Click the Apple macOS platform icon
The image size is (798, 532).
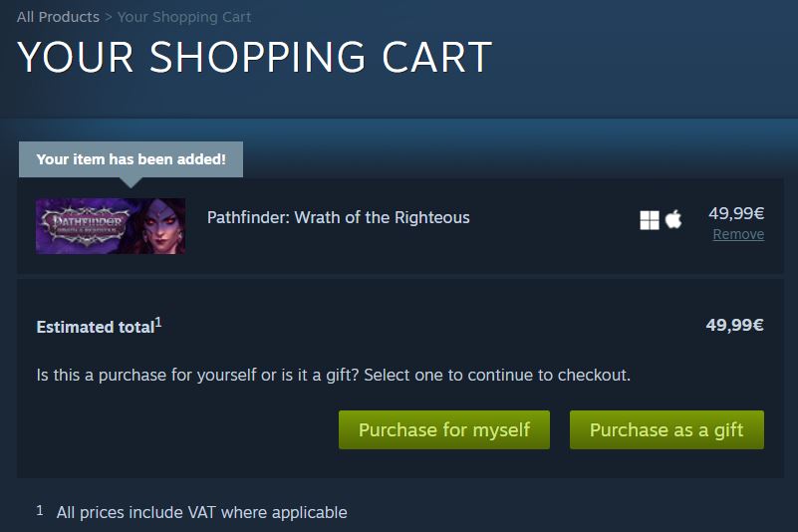673,219
